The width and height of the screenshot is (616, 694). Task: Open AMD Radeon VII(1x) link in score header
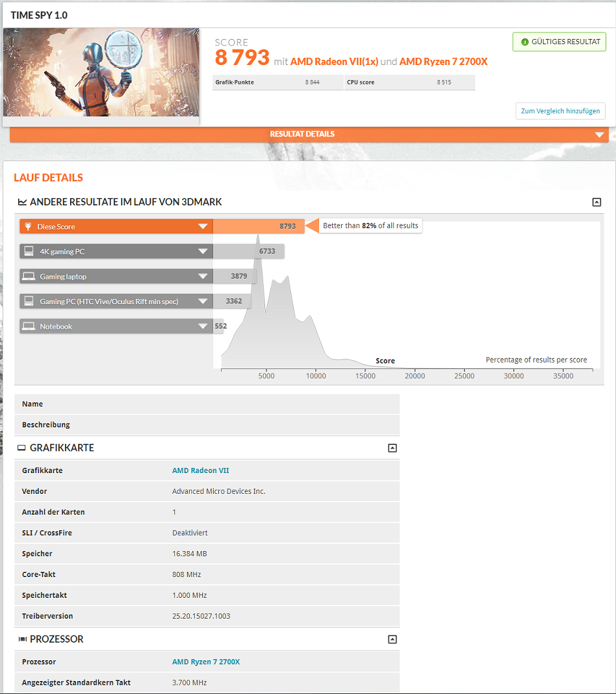click(x=334, y=62)
